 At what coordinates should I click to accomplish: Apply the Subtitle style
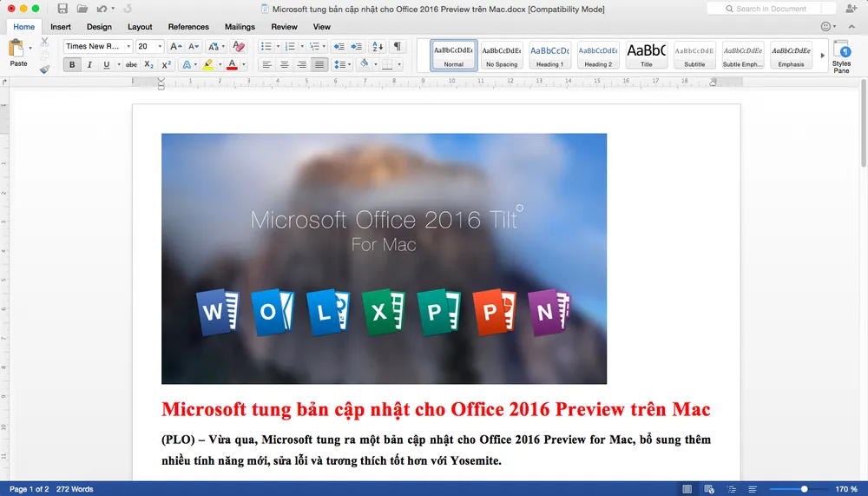pos(694,55)
